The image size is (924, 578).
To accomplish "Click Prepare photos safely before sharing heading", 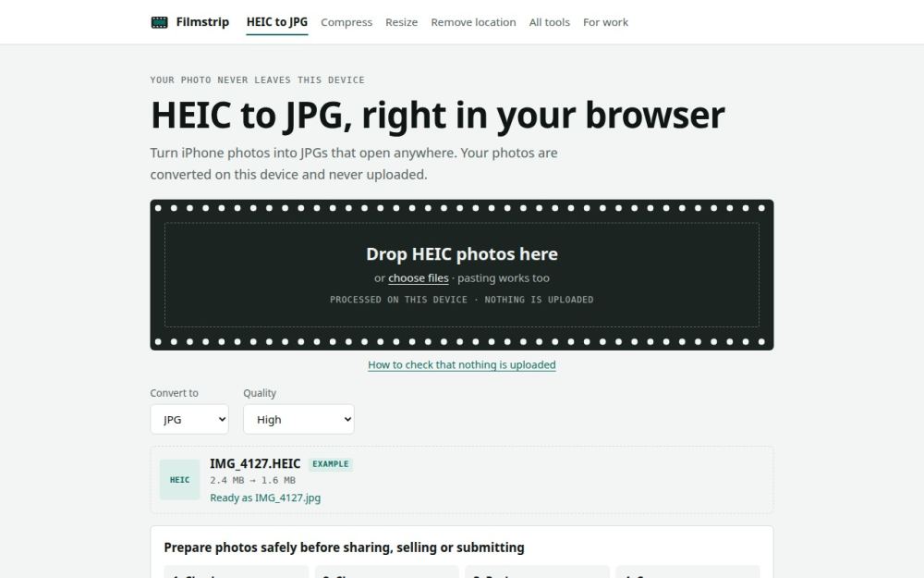I will pyautogui.click(x=344, y=547).
